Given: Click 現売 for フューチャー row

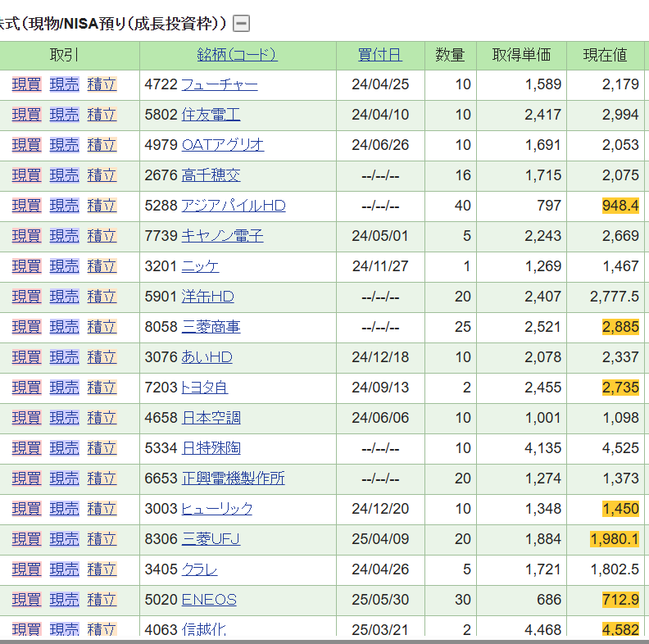Looking at the screenshot, I should coord(64,84).
